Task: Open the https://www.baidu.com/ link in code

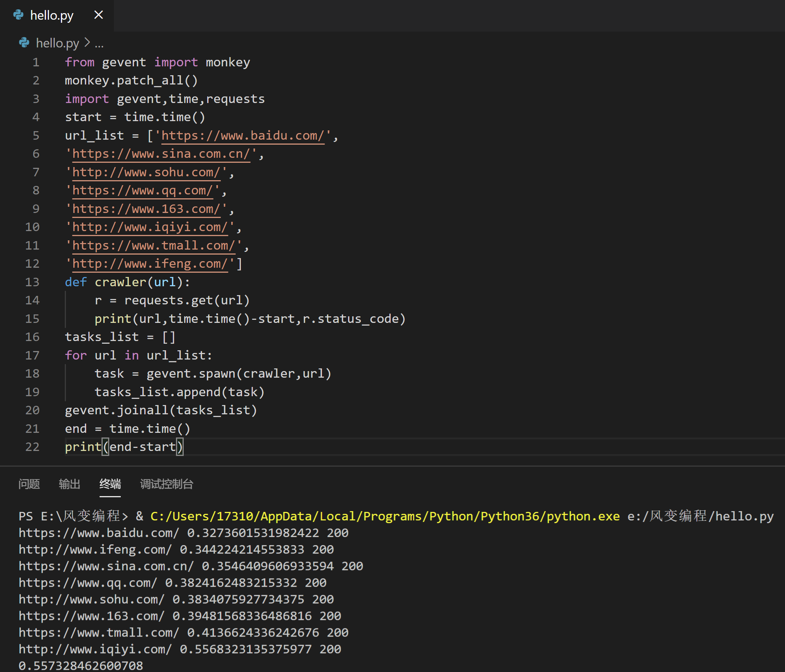Action: [243, 136]
